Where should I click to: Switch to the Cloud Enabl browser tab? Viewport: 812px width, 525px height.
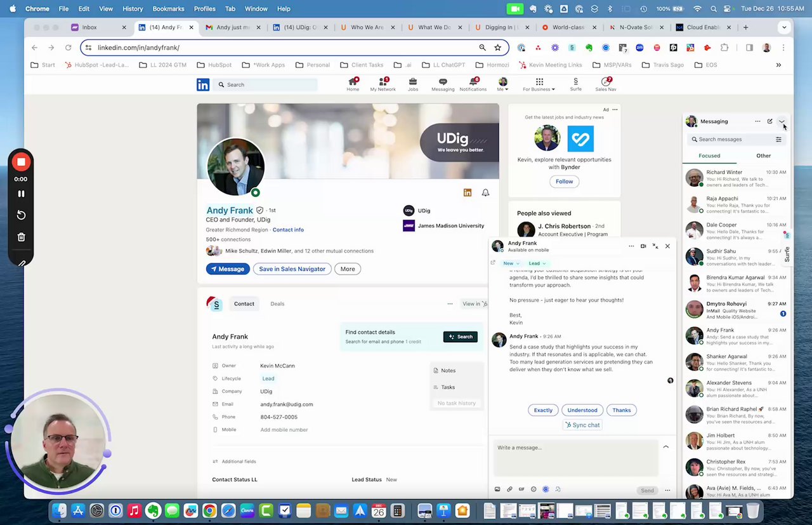coord(704,27)
